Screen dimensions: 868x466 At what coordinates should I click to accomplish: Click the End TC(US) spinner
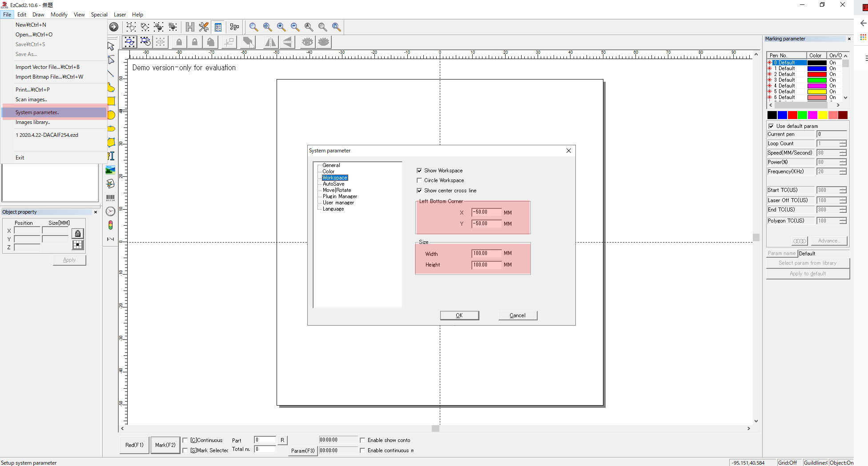tap(843, 210)
